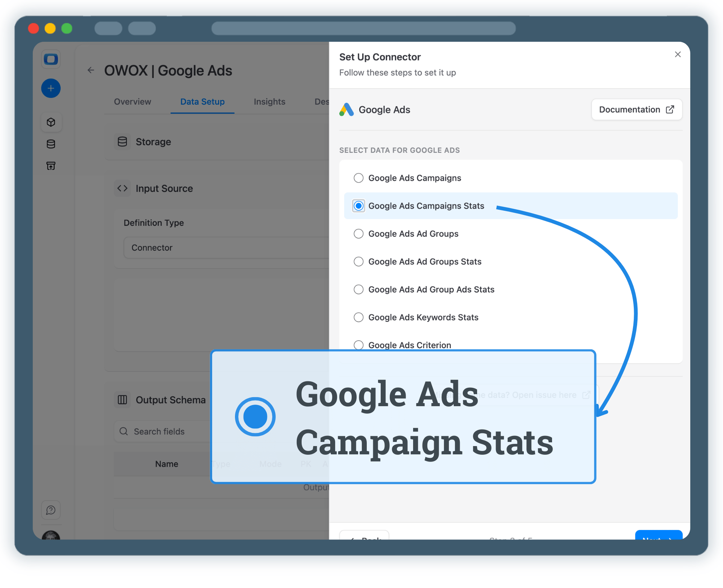This screenshot has height=588, width=723.
Task: Click the Next button
Action: click(x=658, y=536)
